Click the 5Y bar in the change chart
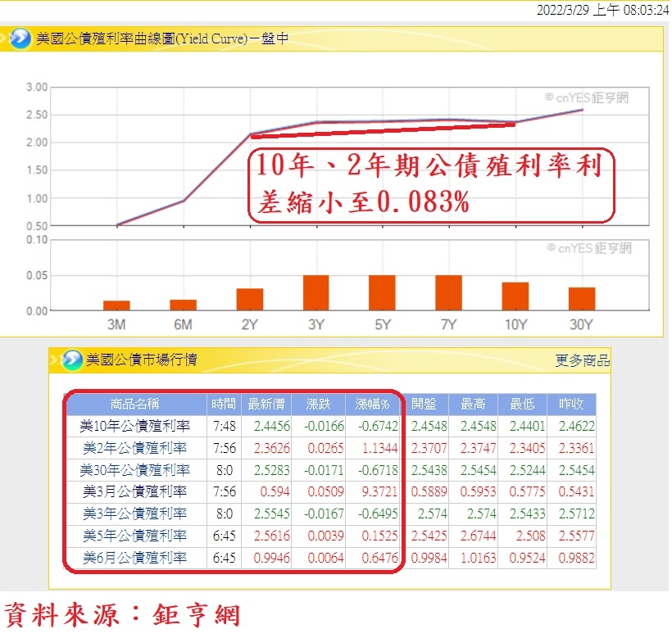This screenshot has width=672, height=638. (382, 293)
